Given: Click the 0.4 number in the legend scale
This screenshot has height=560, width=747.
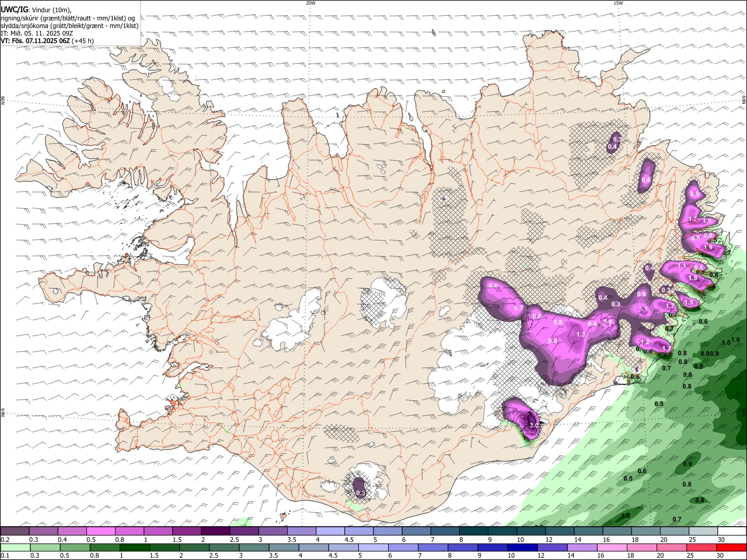Looking at the screenshot, I should (x=62, y=540).
